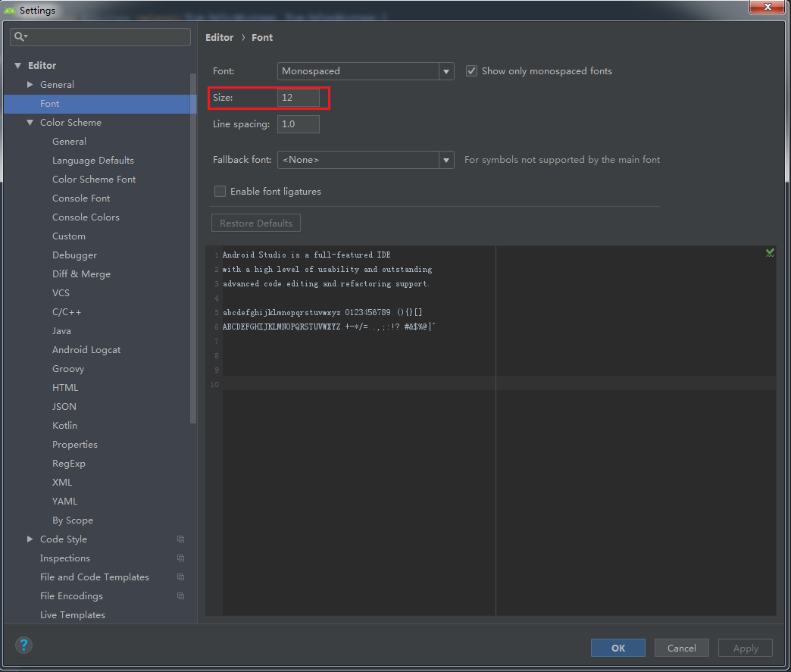Expand the Code Style tree node
The width and height of the screenshot is (791, 672).
(x=30, y=539)
